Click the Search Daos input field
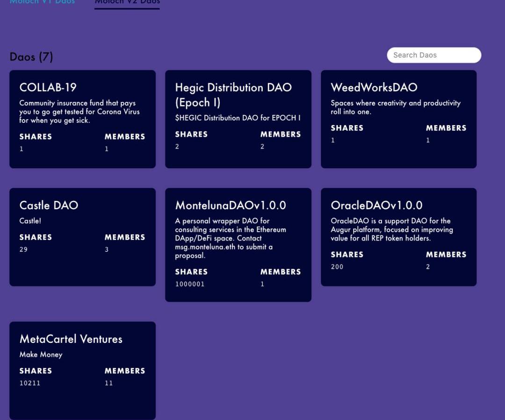The height and width of the screenshot is (420, 505). 434,55
